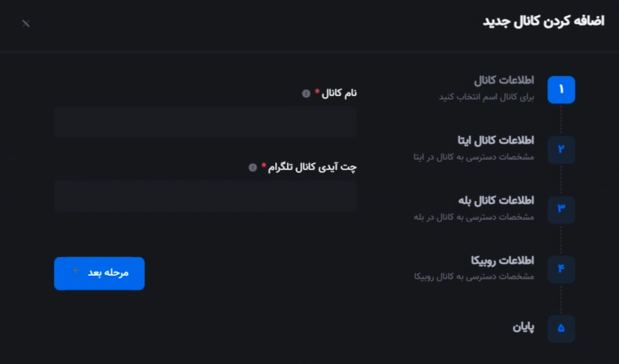This screenshot has width=619, height=364.
Task: Click the step ۴ number badge
Action: [x=561, y=269]
